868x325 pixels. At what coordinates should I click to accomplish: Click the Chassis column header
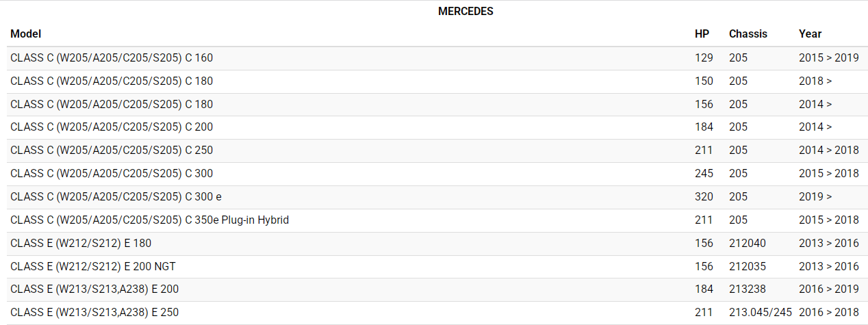click(x=748, y=34)
